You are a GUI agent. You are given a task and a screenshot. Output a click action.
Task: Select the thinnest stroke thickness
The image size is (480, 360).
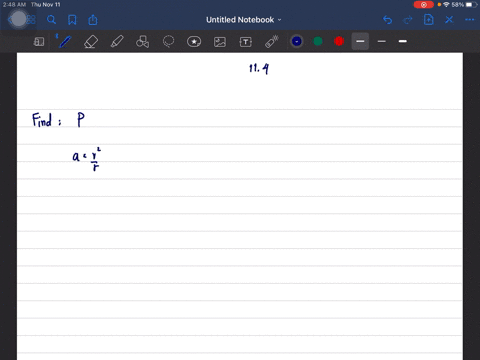(382, 41)
